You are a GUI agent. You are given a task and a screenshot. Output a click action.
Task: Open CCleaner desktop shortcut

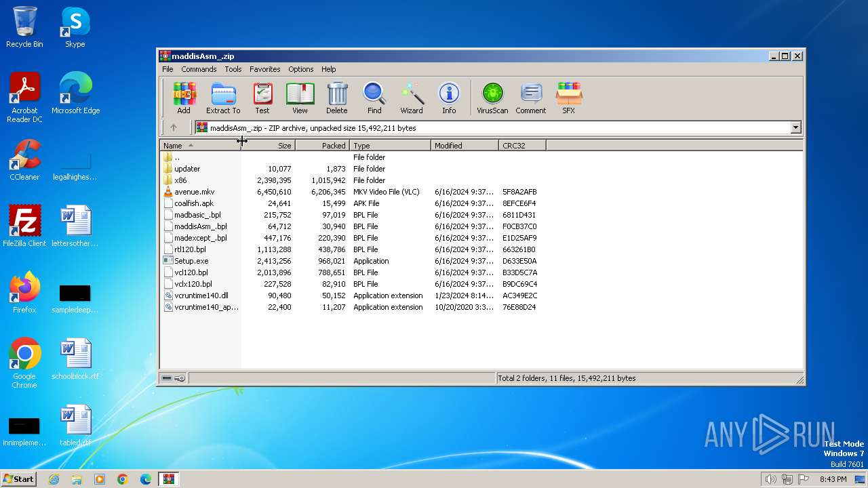pos(24,159)
